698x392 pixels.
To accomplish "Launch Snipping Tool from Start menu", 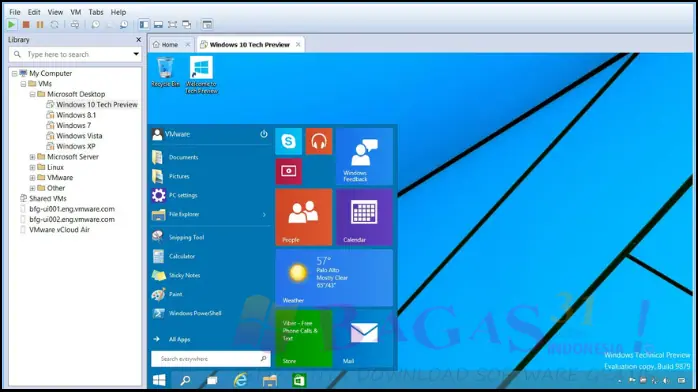I will tap(186, 237).
